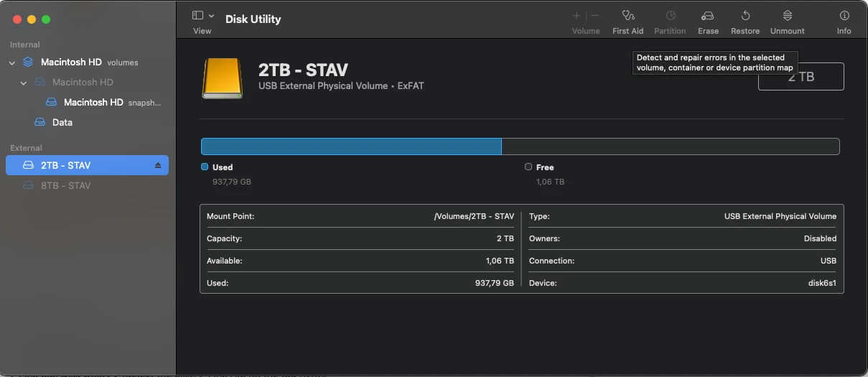Click the First Aid stethoscope icon
868x377 pixels.
[628, 16]
